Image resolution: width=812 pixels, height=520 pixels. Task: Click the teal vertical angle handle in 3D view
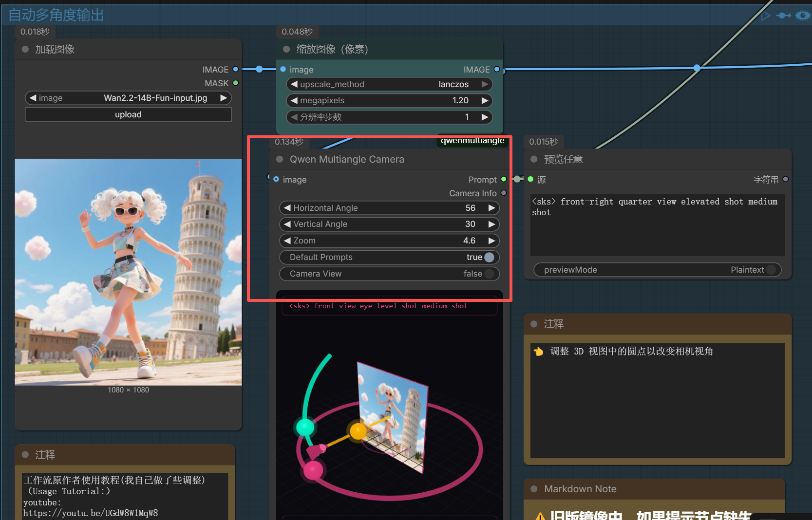tap(305, 427)
